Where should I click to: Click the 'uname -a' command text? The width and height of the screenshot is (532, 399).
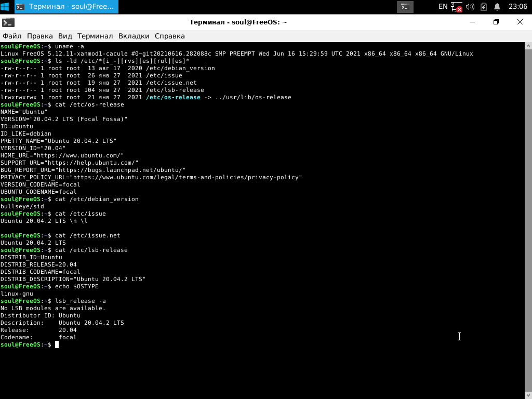point(69,46)
